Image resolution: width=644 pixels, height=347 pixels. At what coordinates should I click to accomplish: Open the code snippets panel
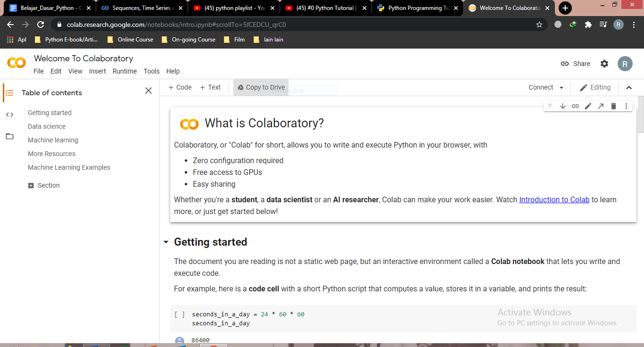point(9,114)
